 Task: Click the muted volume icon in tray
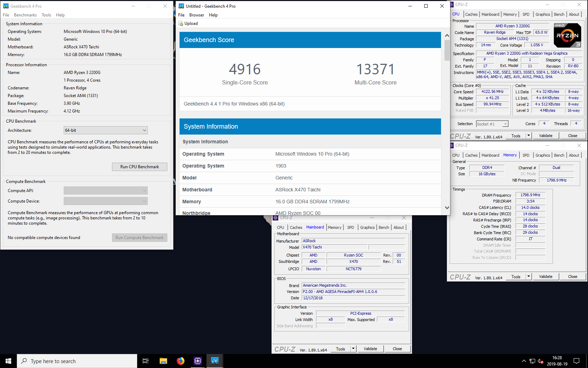click(x=540, y=361)
